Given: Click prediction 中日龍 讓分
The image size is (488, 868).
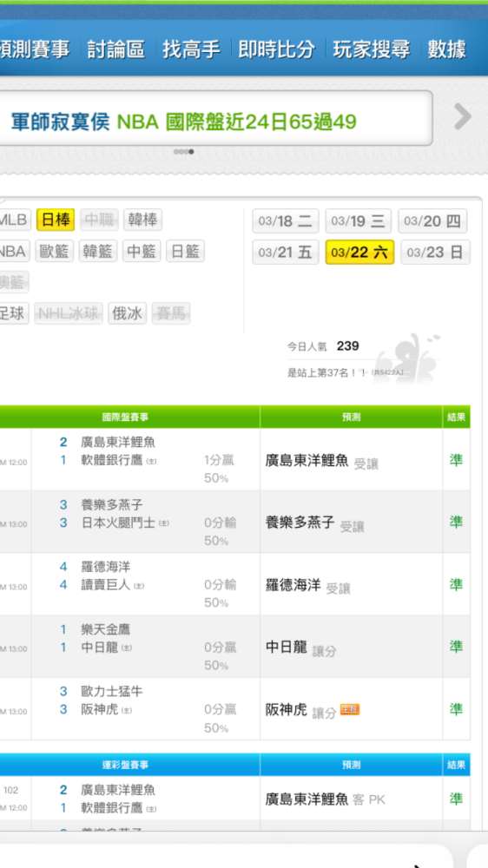Looking at the screenshot, I should coord(300,648).
